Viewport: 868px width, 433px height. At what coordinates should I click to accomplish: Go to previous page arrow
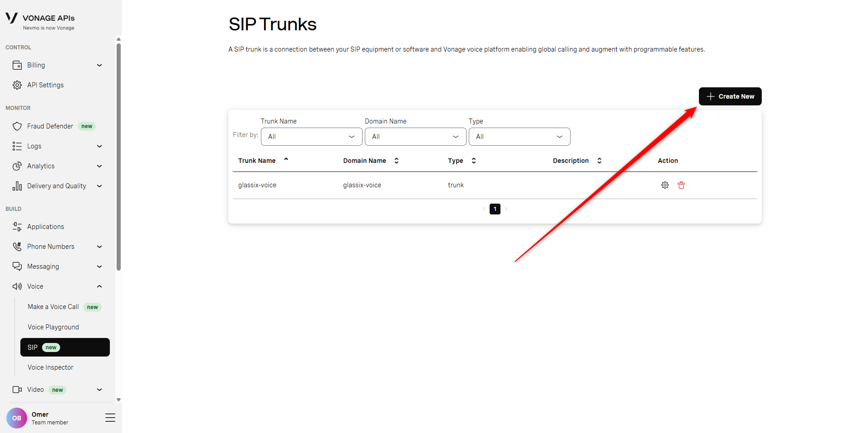pyautogui.click(x=484, y=209)
